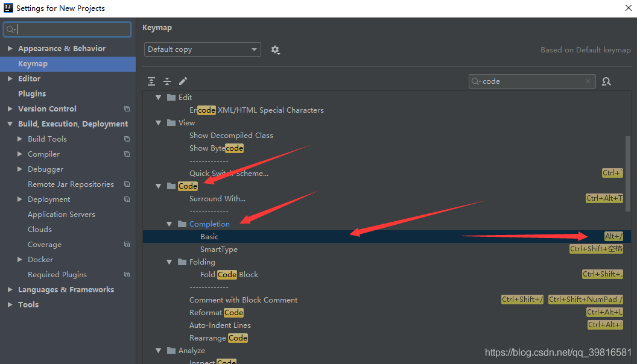This screenshot has height=364, width=637.
Task: Select Comment with Block Comment action
Action: (243, 300)
